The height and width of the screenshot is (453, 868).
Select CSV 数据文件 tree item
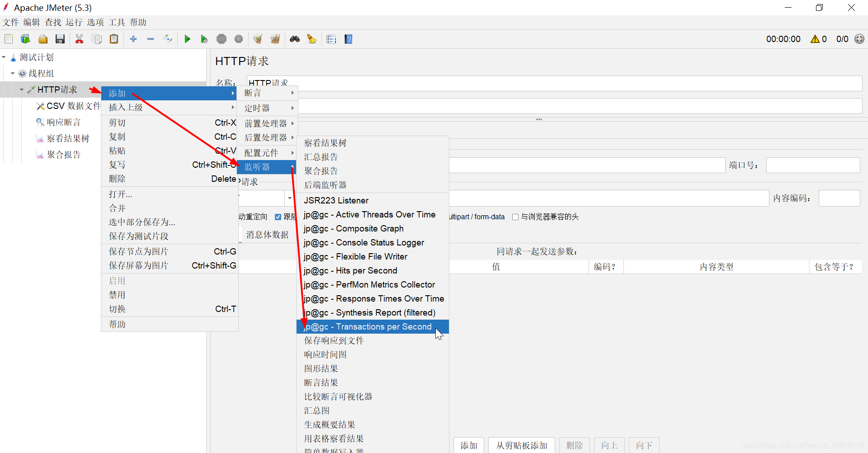point(69,106)
